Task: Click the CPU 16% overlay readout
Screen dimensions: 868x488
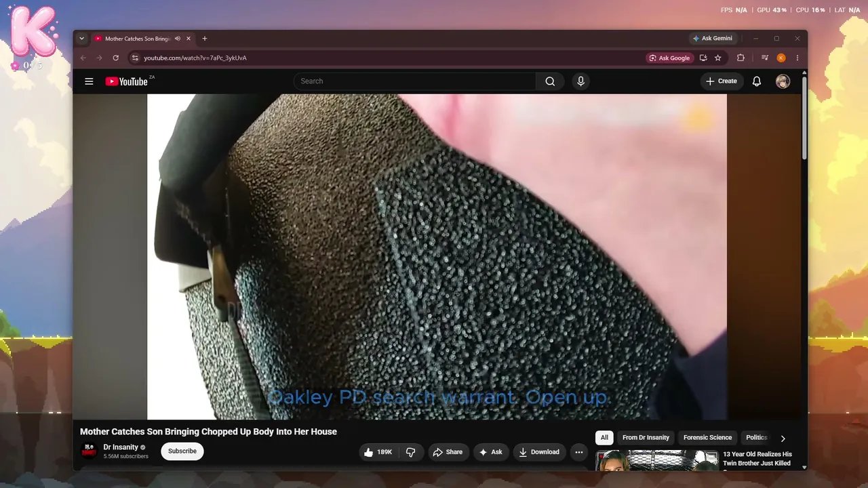Action: click(x=810, y=10)
